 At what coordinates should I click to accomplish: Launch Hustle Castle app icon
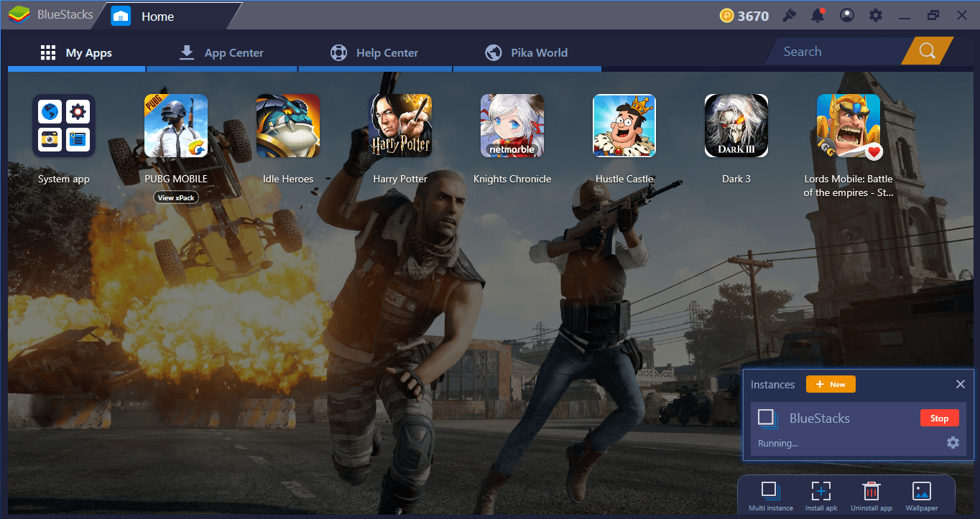(624, 126)
